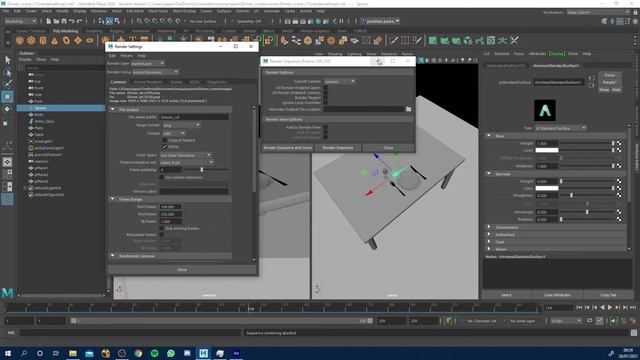
Task: Collapse File Output section
Action: pos(113,109)
